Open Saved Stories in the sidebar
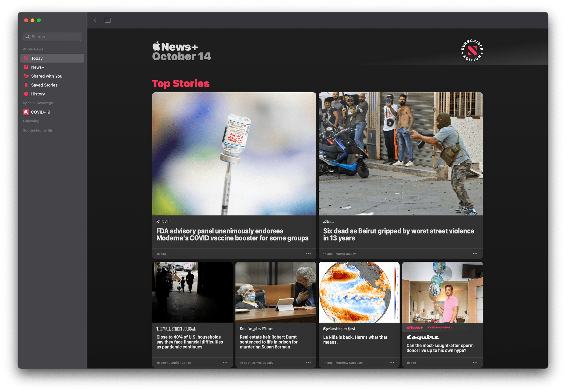This screenshot has height=392, width=566. 52,85
